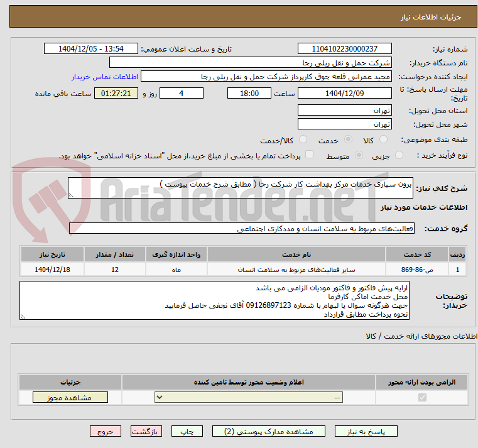
Task: Open the اطلاعات تماس خریدار link
Action: (105, 77)
